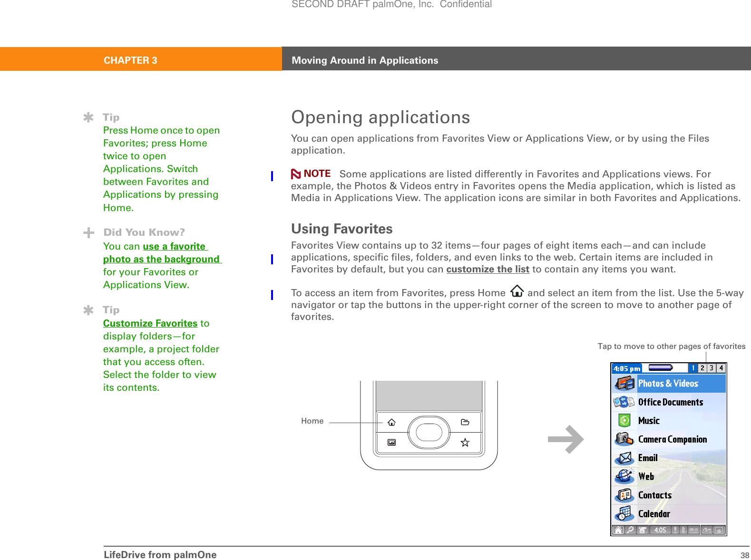The height and width of the screenshot is (560, 751).
Task: Open 'use a favorite photo as the background' link
Action: pyautogui.click(x=162, y=252)
